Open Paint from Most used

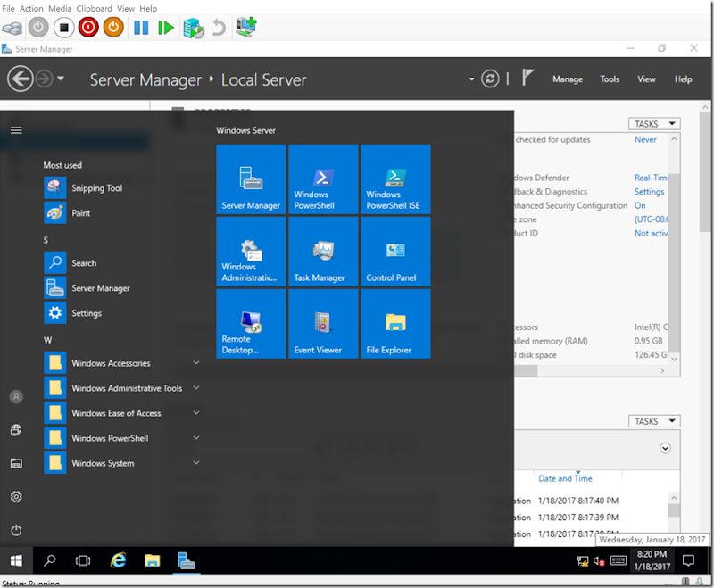121,213
